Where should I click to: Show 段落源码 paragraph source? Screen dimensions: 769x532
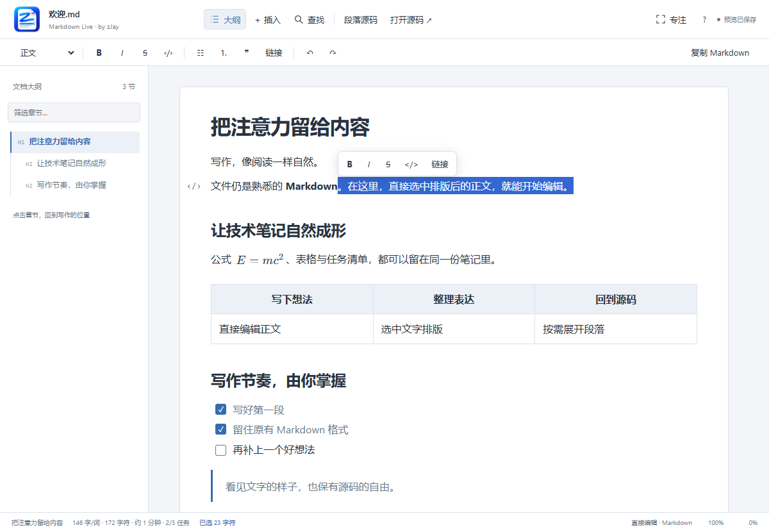(x=361, y=20)
